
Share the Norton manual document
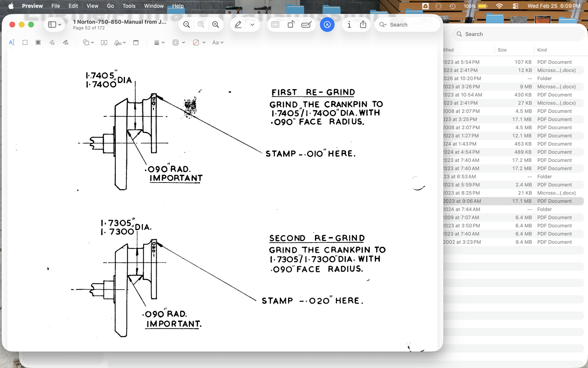click(x=363, y=24)
